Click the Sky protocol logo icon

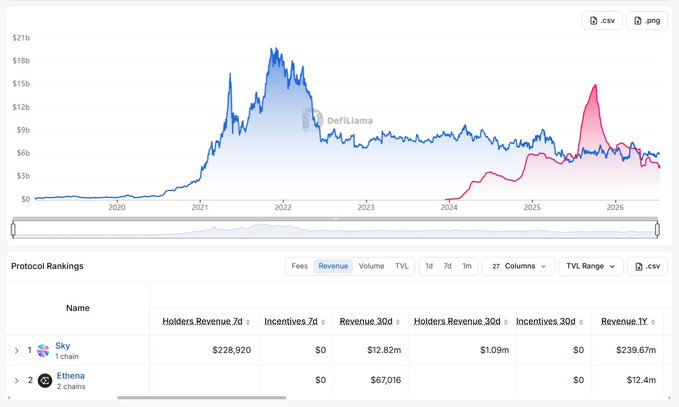[43, 350]
